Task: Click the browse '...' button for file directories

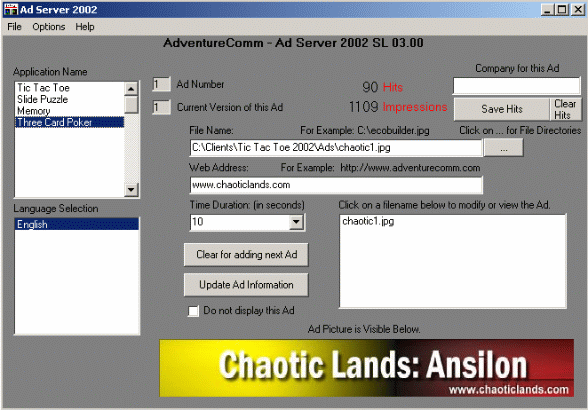Action: click(x=504, y=147)
